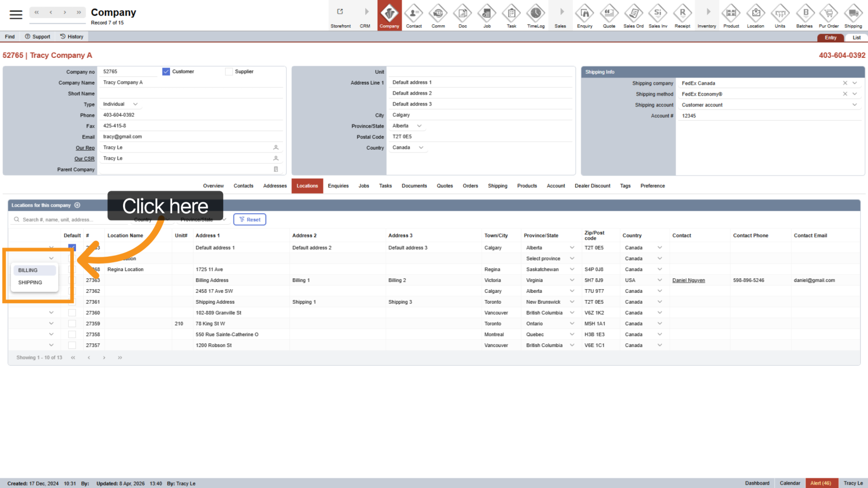Click the Find button
This screenshot has width=868, height=488.
(10, 37)
